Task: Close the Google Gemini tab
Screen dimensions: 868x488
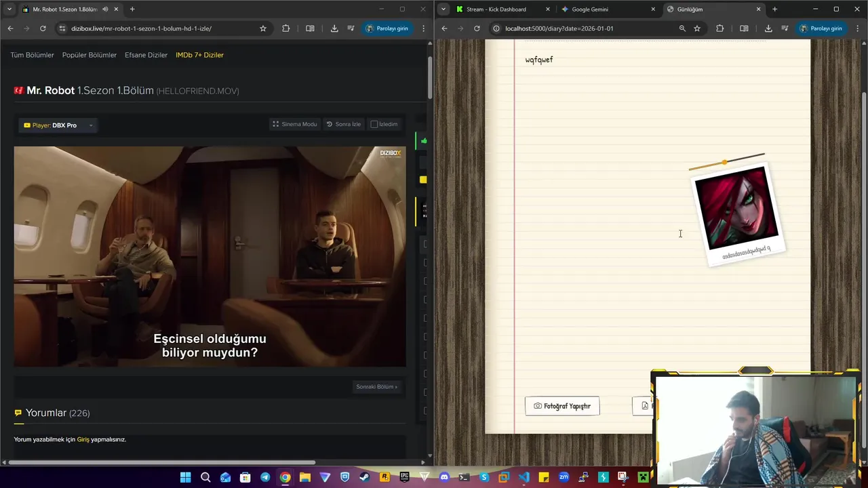Action: pyautogui.click(x=653, y=9)
